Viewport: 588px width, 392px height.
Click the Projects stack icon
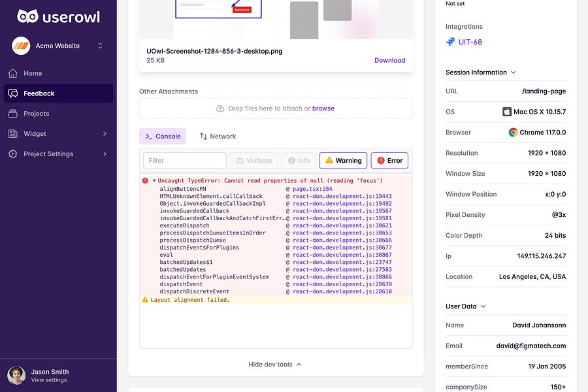tap(13, 114)
